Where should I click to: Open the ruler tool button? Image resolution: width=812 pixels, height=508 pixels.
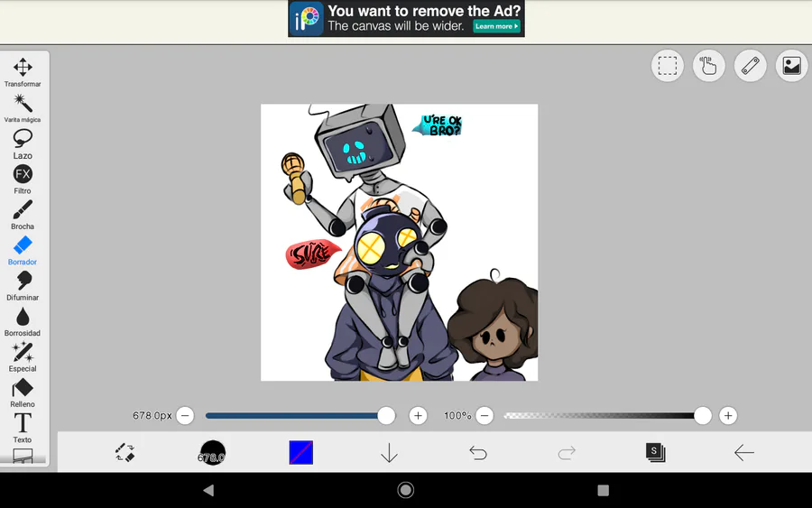tap(750, 66)
